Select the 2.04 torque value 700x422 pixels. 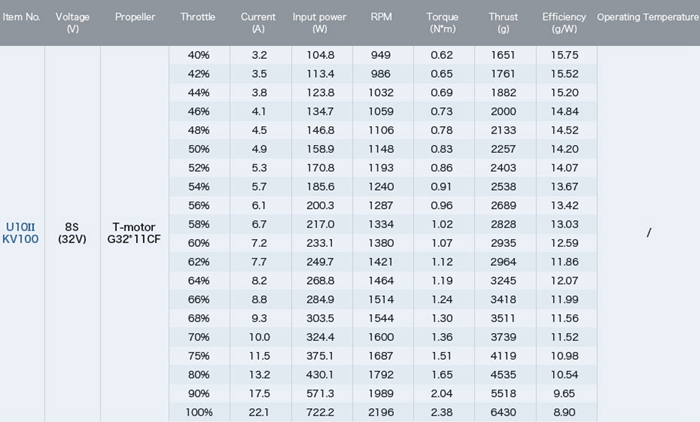click(442, 393)
